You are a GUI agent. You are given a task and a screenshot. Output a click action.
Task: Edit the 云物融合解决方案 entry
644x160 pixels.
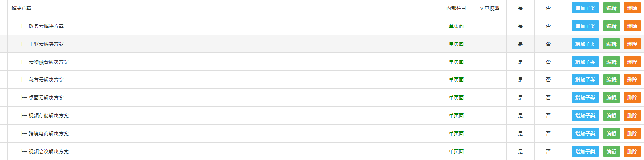coord(612,62)
